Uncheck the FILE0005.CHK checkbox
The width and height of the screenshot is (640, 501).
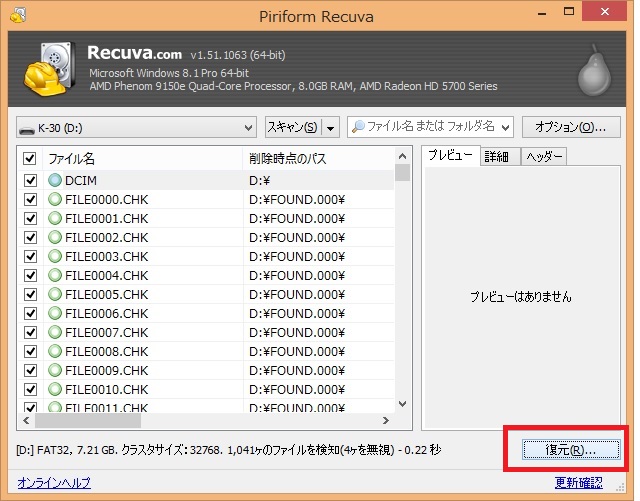pos(30,294)
